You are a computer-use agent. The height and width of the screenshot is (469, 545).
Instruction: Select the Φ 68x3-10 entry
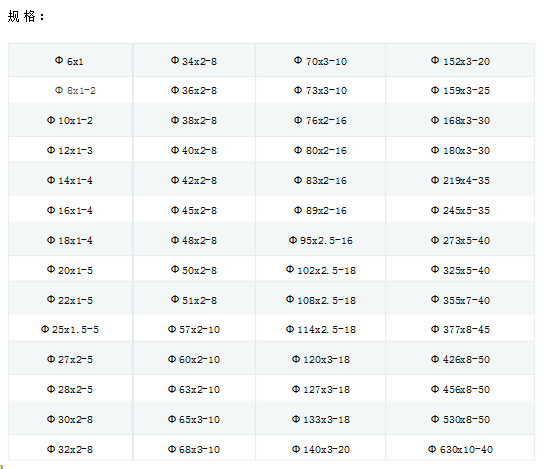pos(194,449)
